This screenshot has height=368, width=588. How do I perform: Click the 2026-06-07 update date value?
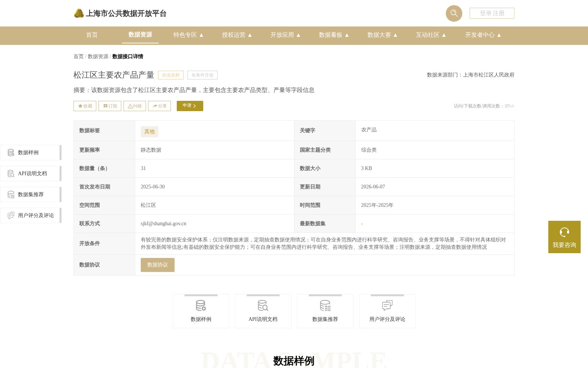click(373, 187)
